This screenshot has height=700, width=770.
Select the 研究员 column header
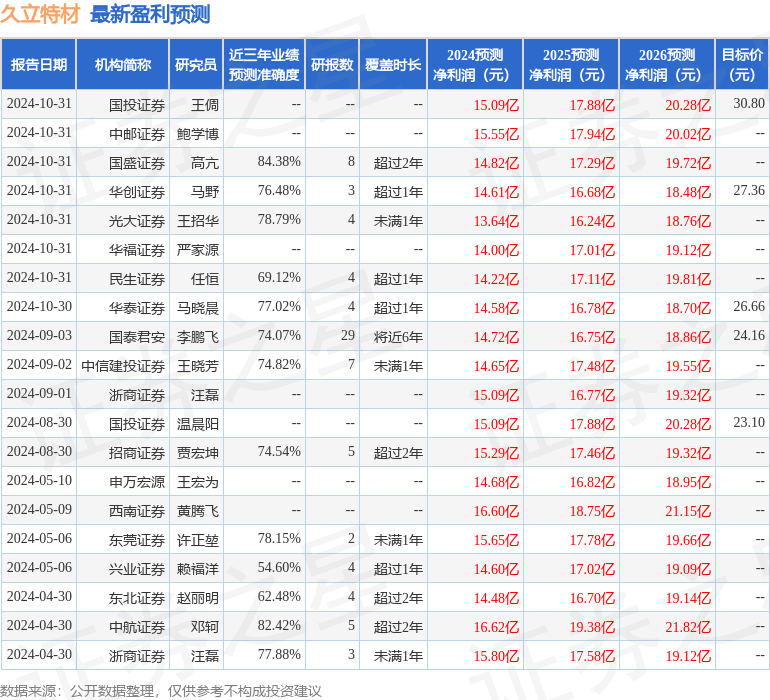tap(195, 65)
